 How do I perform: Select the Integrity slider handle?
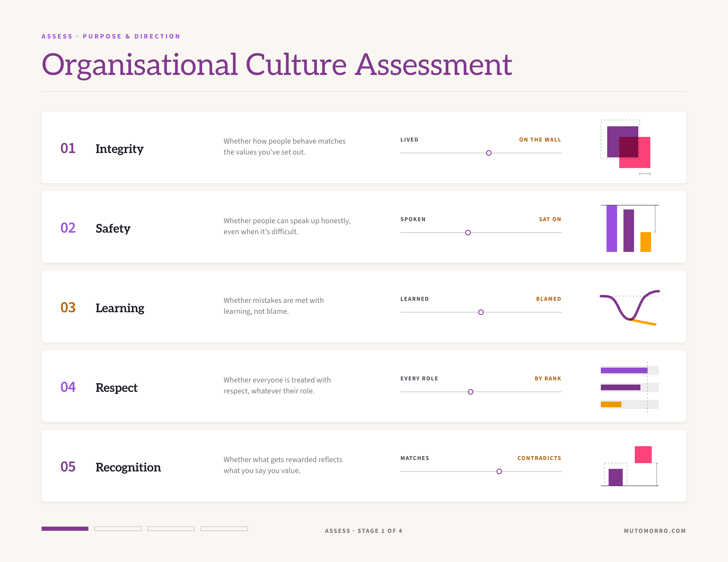(x=489, y=153)
